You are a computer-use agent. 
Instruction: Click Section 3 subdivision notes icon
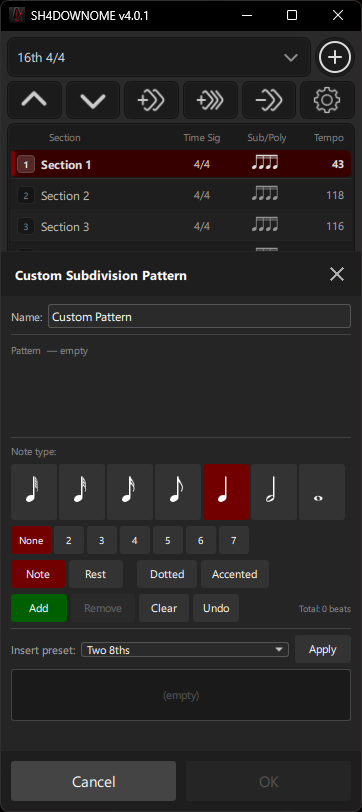[x=265, y=226]
